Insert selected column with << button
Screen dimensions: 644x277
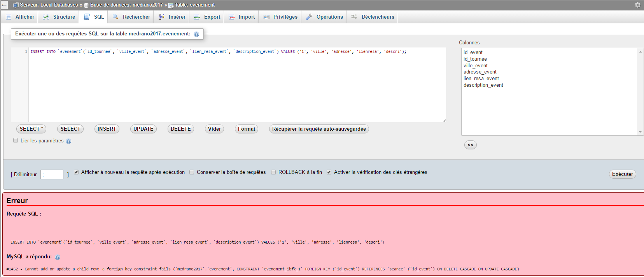[471, 145]
